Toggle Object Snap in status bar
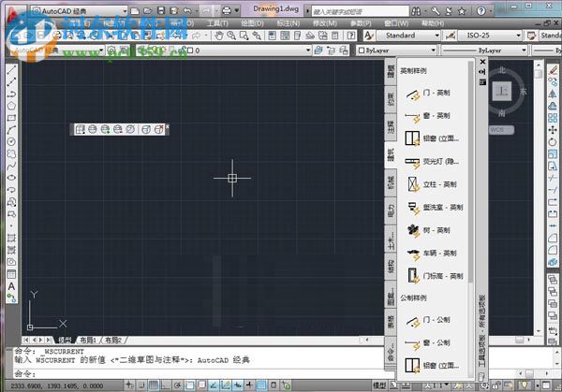The width and height of the screenshot is (562, 392). (x=189, y=385)
